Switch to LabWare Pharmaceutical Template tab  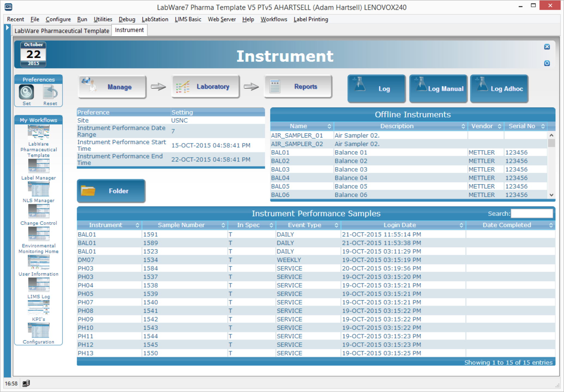(x=62, y=30)
